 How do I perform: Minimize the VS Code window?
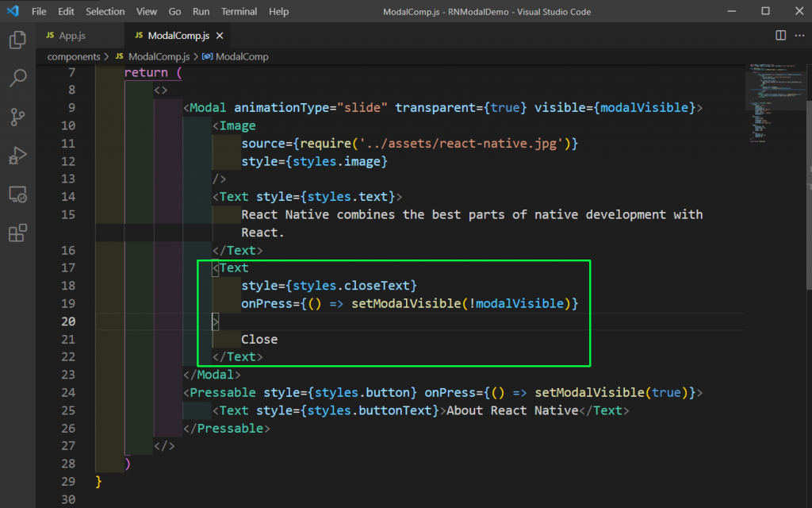(732, 11)
